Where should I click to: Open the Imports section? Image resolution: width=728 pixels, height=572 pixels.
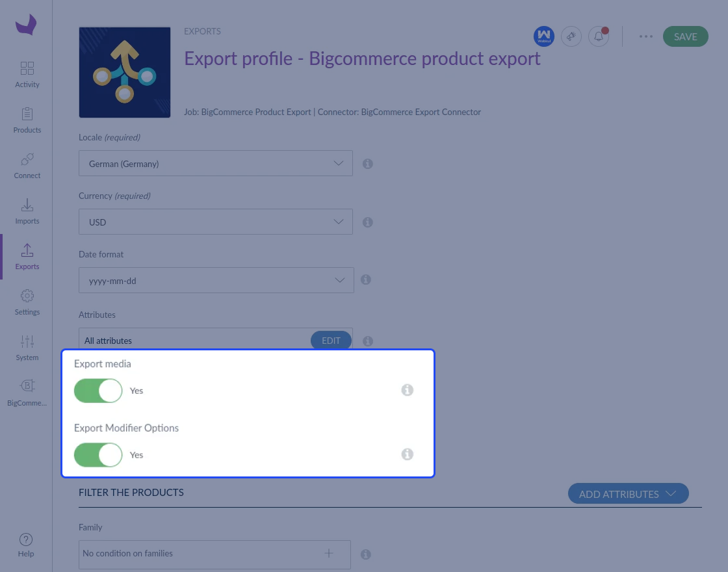(27, 211)
